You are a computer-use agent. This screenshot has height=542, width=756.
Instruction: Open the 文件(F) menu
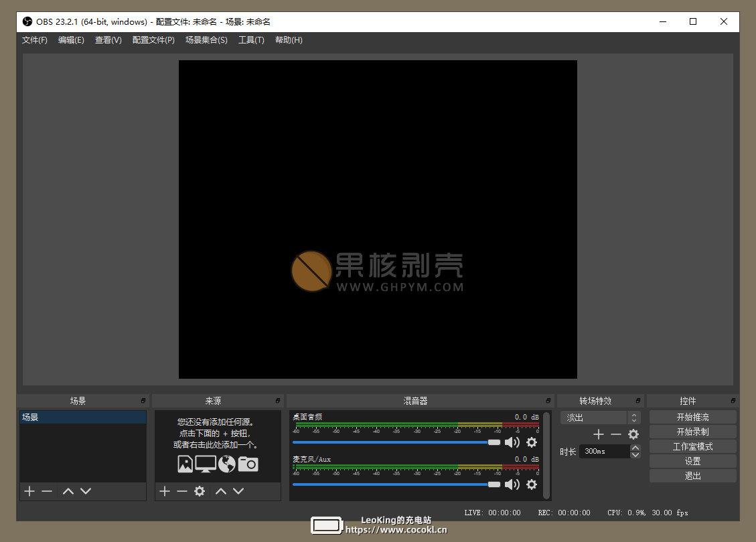[x=35, y=40]
